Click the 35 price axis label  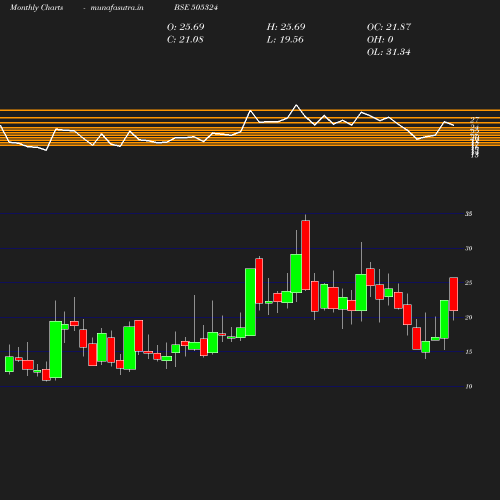[469, 214]
